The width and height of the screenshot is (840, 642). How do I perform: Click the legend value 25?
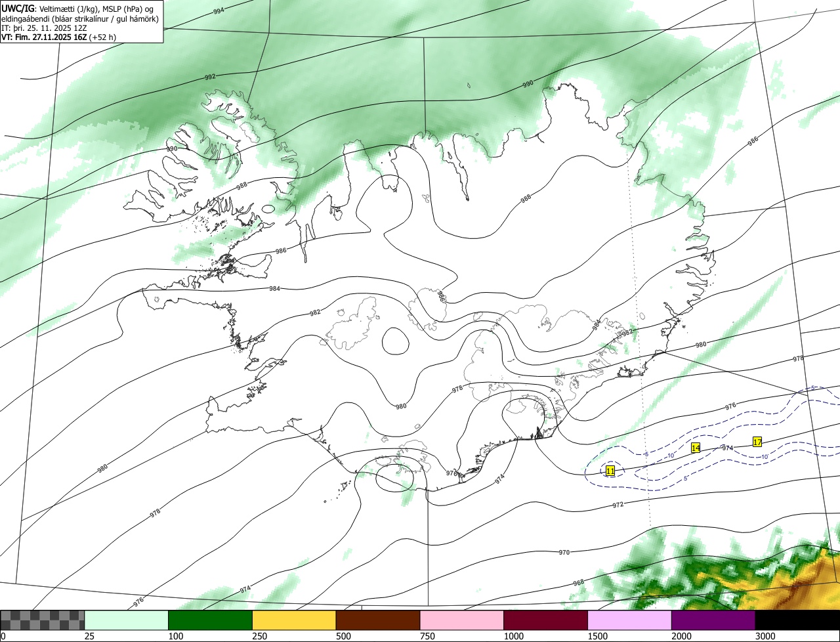89,636
